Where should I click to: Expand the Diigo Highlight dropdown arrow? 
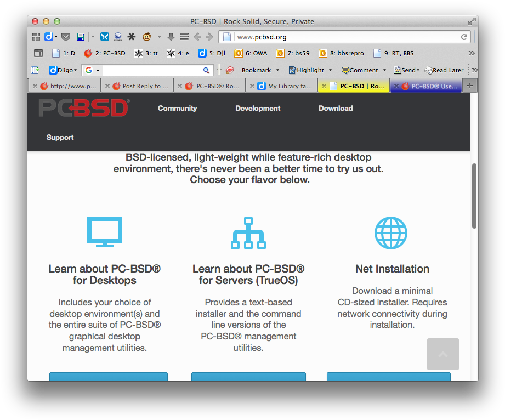coord(330,70)
